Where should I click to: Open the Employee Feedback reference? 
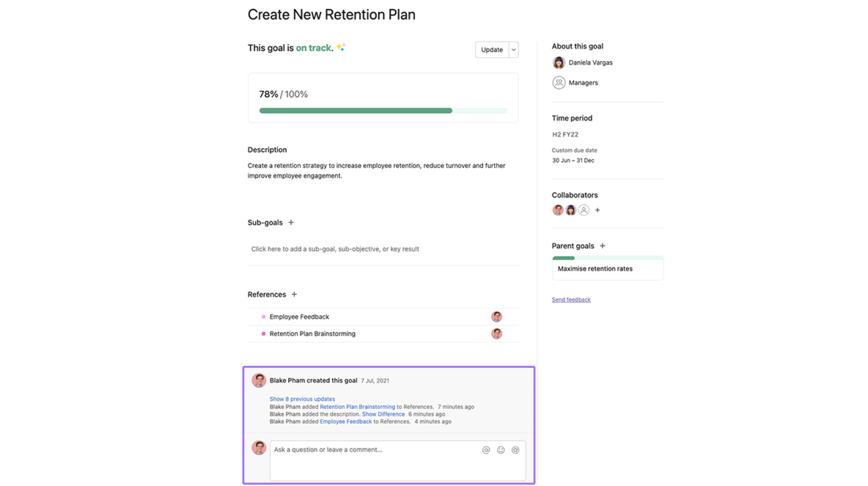coord(299,317)
